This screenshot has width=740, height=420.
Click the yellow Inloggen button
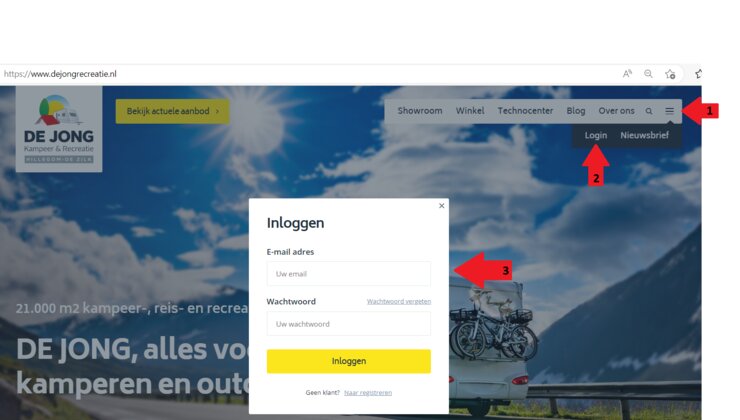coord(349,361)
